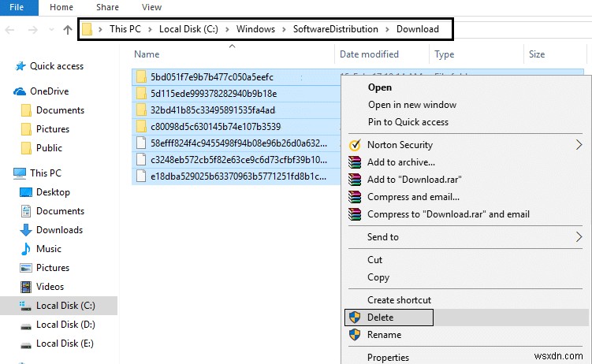Choose Pin to Quick access
592x364 pixels.
coord(408,122)
